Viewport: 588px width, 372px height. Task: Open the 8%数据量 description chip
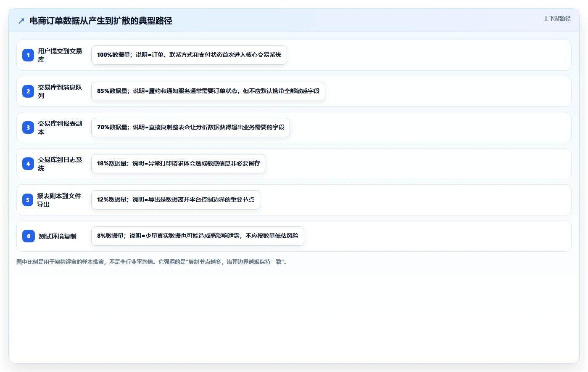[x=198, y=236]
